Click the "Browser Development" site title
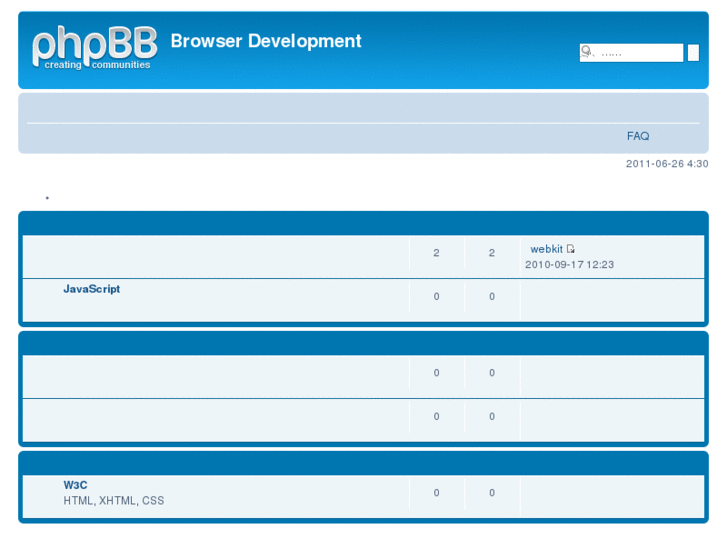This screenshot has width=727, height=545. [x=266, y=41]
